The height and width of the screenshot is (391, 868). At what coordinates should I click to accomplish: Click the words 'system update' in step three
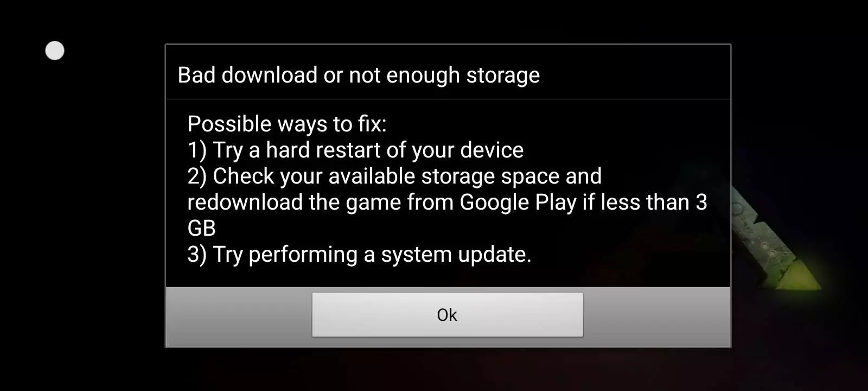coord(455,254)
